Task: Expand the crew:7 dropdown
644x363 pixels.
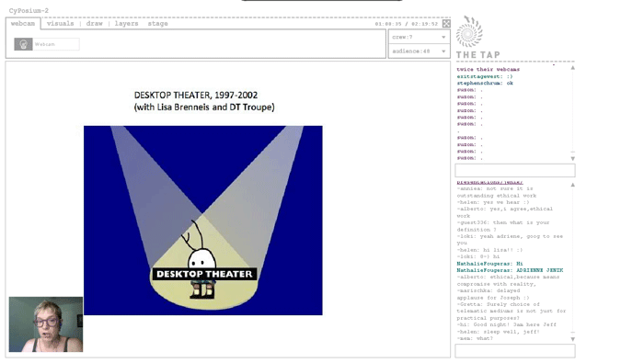Action: point(419,37)
